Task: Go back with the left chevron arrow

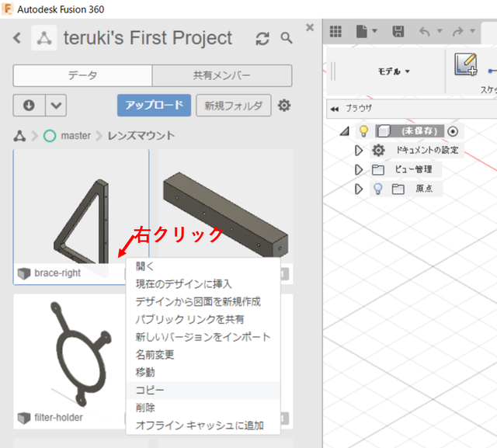Action: pyautogui.click(x=17, y=38)
